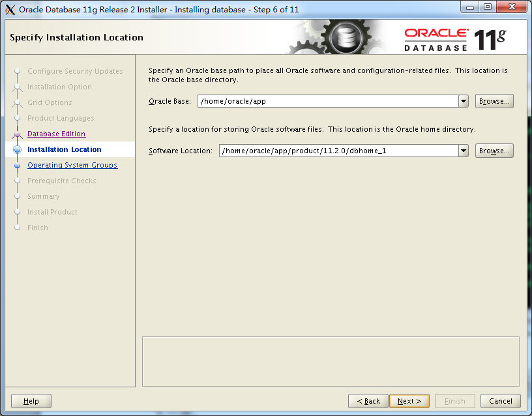This screenshot has width=532, height=416.
Task: Click the Summary step text
Action: click(x=44, y=196)
